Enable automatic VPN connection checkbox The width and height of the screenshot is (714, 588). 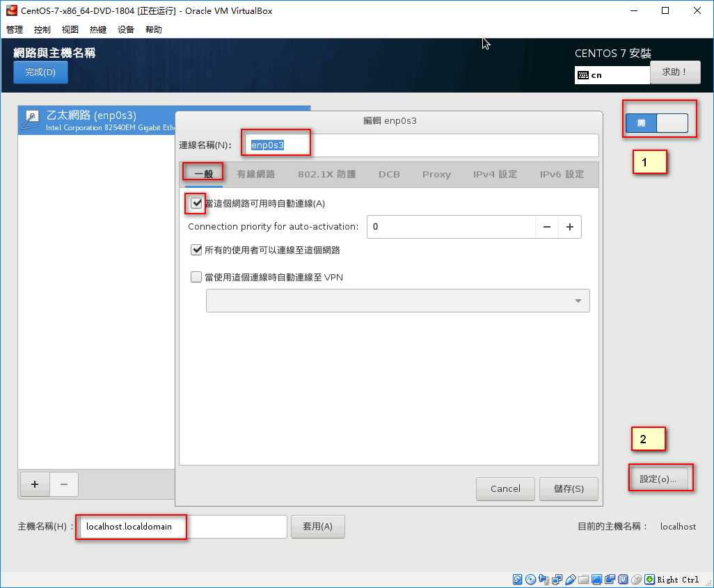point(196,277)
